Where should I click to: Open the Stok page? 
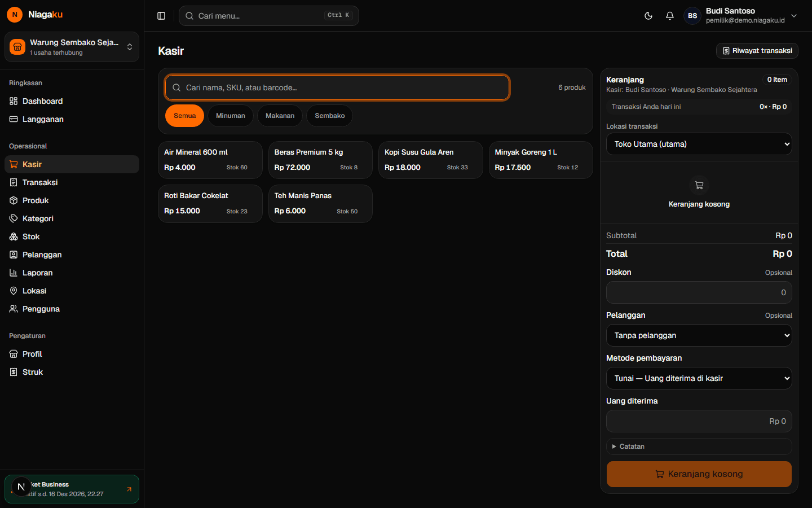(x=72, y=237)
